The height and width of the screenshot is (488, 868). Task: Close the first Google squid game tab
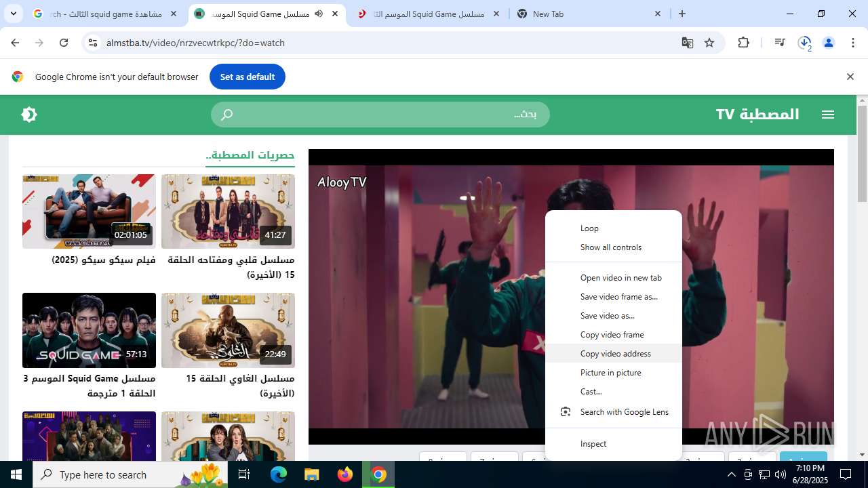coord(174,14)
